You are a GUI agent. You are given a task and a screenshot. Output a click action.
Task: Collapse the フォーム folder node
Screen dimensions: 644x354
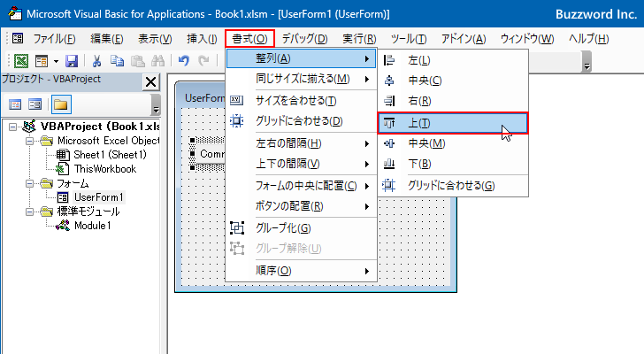pos(29,183)
